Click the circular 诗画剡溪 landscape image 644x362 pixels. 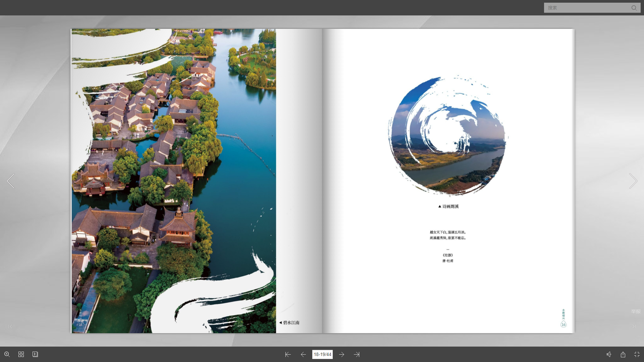447,135
